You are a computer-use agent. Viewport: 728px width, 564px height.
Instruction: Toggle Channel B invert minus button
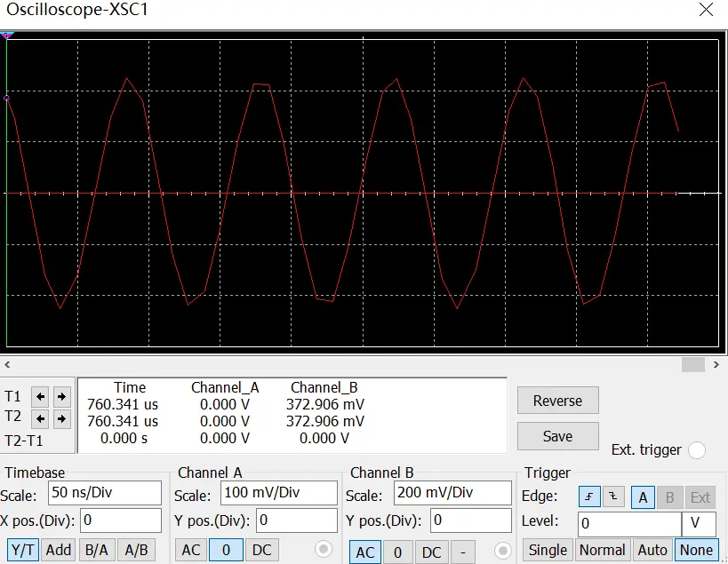coord(462,552)
